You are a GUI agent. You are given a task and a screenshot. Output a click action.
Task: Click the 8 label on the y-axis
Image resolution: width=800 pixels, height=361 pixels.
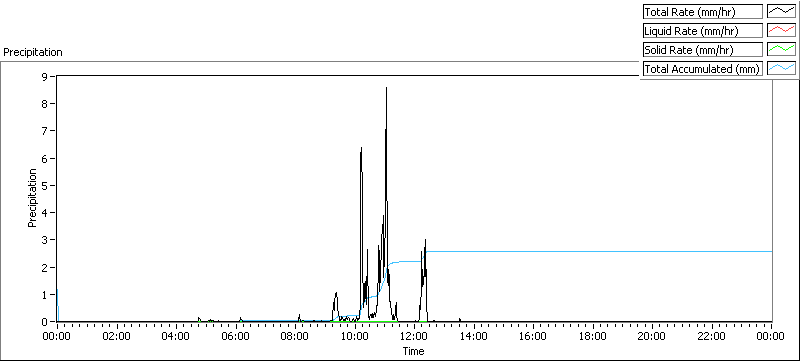tap(45, 104)
